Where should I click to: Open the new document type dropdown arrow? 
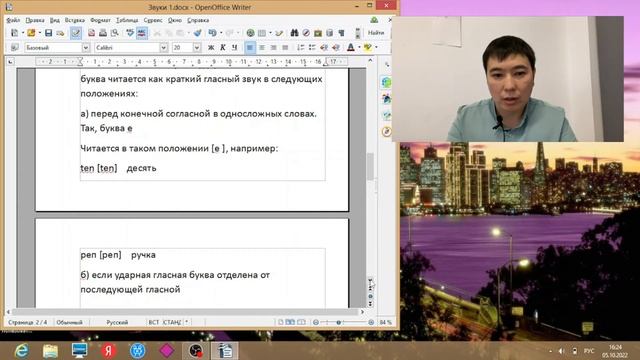click(22, 33)
